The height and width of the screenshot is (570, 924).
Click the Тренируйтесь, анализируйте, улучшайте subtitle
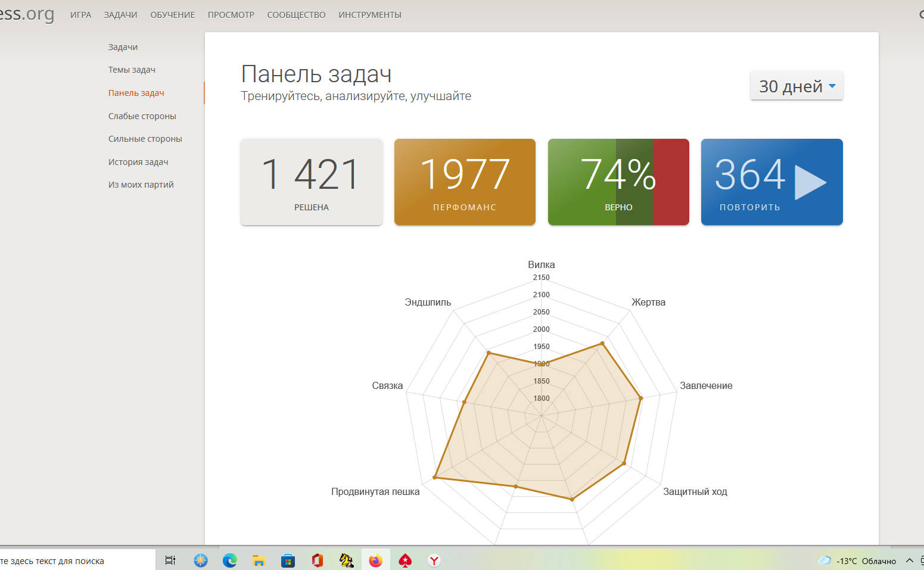[x=356, y=96]
